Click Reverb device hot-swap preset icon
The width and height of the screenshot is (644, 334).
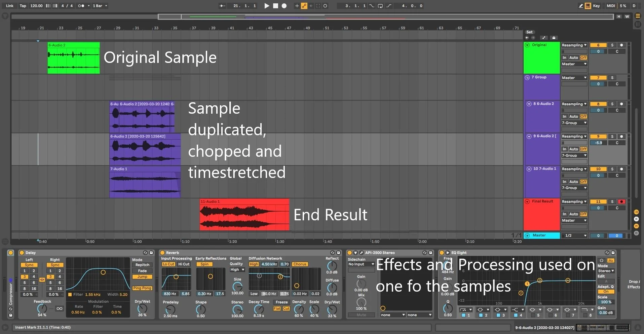click(333, 253)
